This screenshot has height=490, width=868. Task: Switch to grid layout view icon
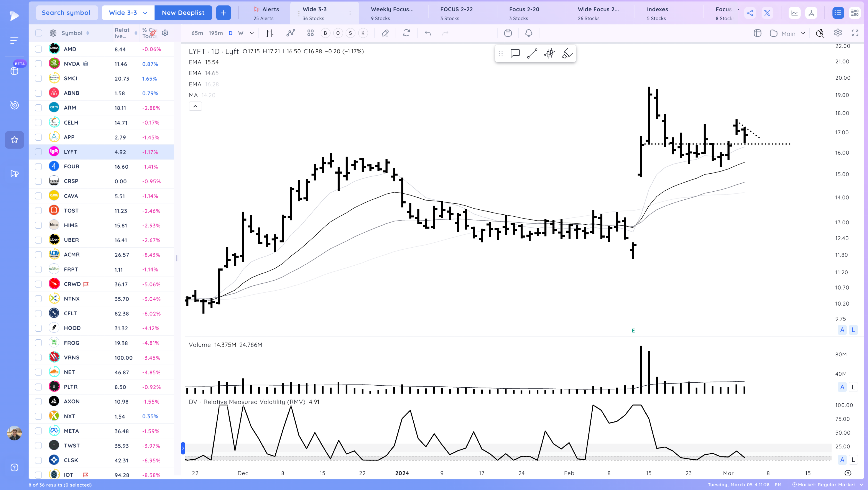(855, 13)
